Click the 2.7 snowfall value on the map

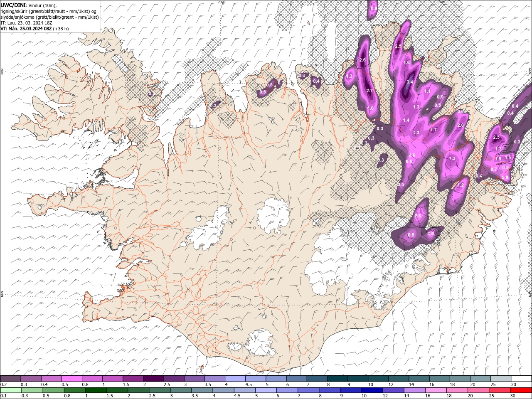(369, 91)
